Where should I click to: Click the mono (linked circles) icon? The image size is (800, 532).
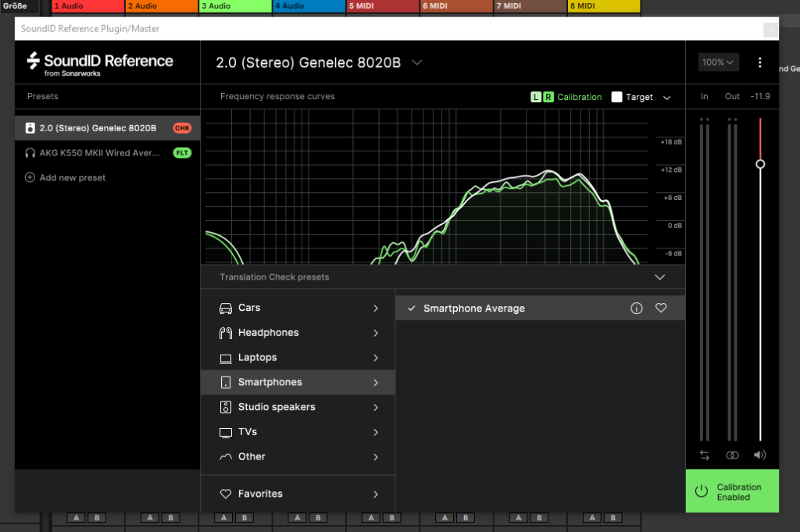coord(732,455)
